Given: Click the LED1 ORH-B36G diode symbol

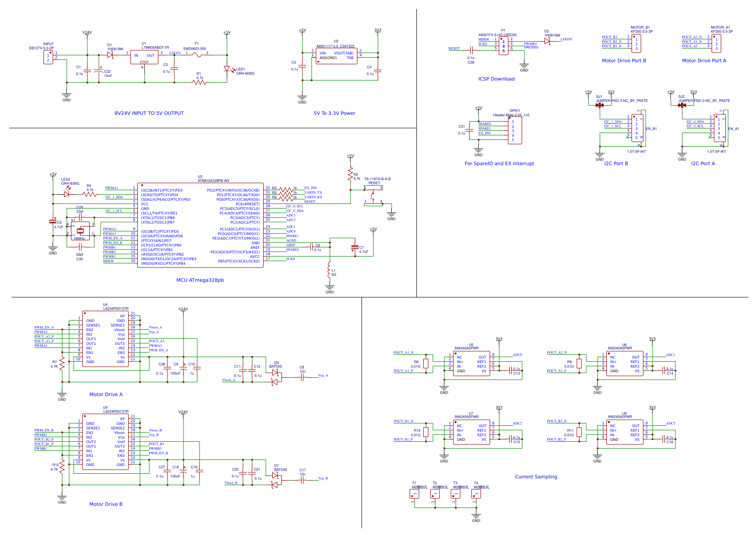Looking at the screenshot, I should (x=227, y=69).
